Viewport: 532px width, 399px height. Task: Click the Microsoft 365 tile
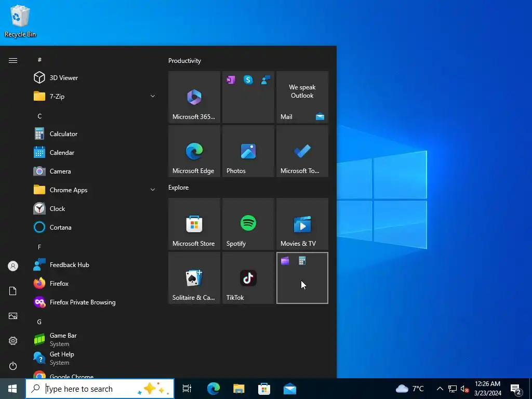click(x=194, y=97)
